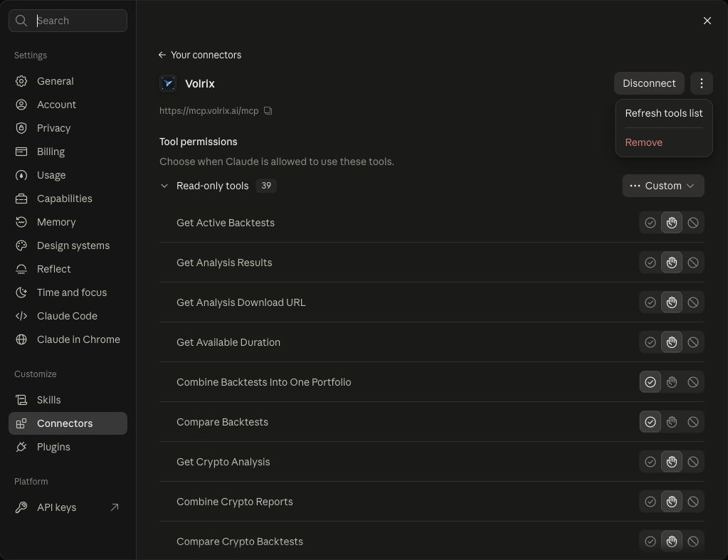
Task: Go back to Your connectors
Action: 200,55
